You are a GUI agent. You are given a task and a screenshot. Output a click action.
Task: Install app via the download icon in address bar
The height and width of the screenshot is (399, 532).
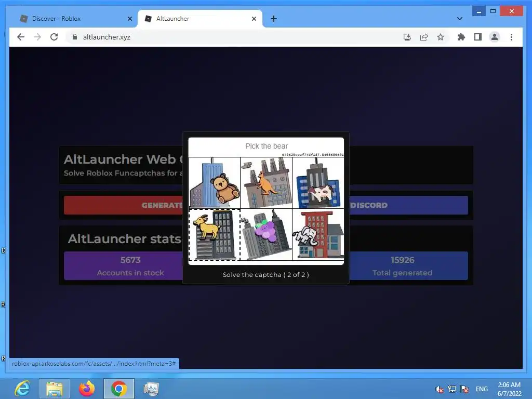[407, 37]
